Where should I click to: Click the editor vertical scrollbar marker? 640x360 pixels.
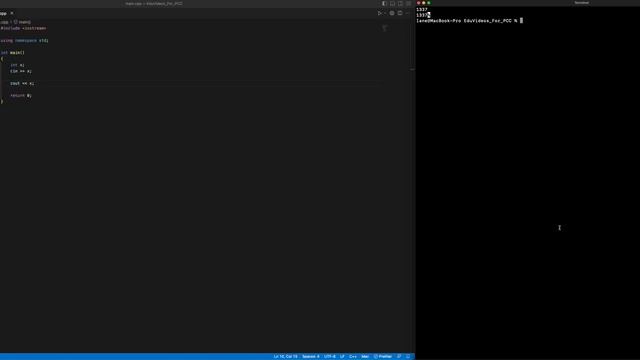[412, 69]
